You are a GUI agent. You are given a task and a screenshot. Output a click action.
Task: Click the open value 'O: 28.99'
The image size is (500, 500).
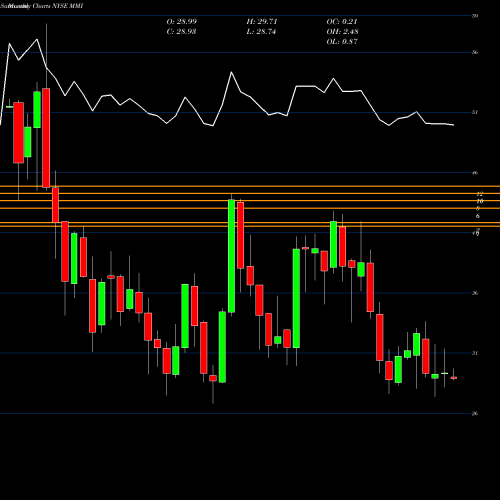pyautogui.click(x=182, y=22)
